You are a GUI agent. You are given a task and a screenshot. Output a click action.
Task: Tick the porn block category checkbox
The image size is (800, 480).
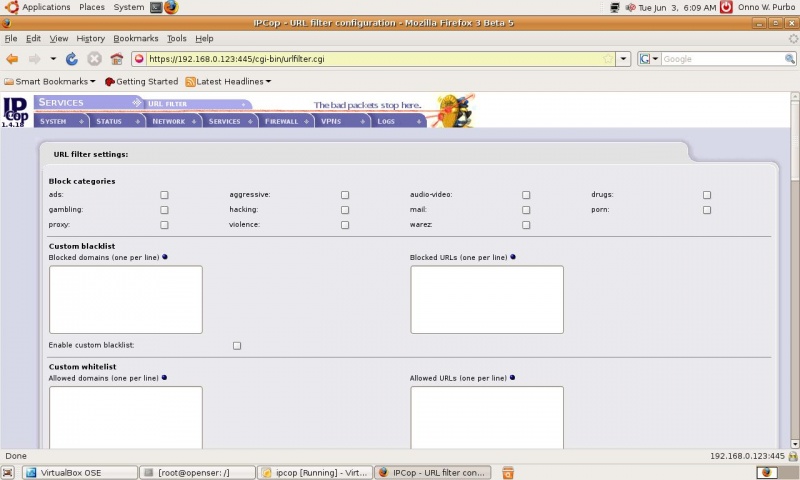click(706, 210)
